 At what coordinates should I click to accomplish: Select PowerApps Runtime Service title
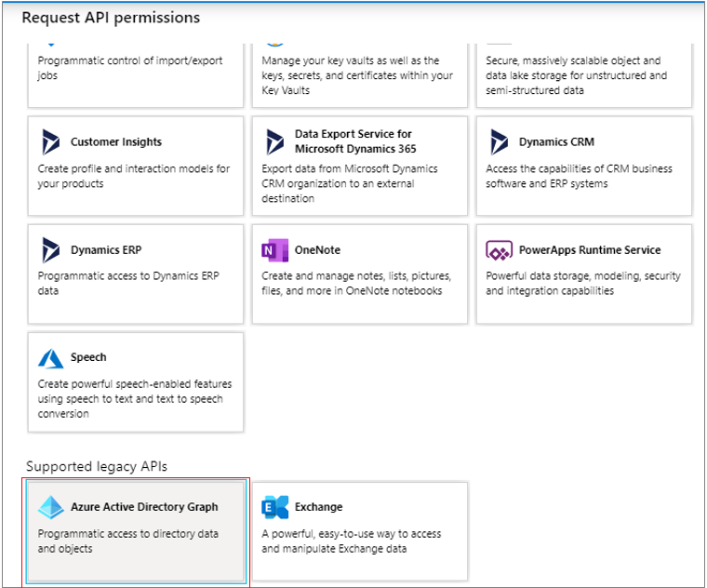pos(590,250)
